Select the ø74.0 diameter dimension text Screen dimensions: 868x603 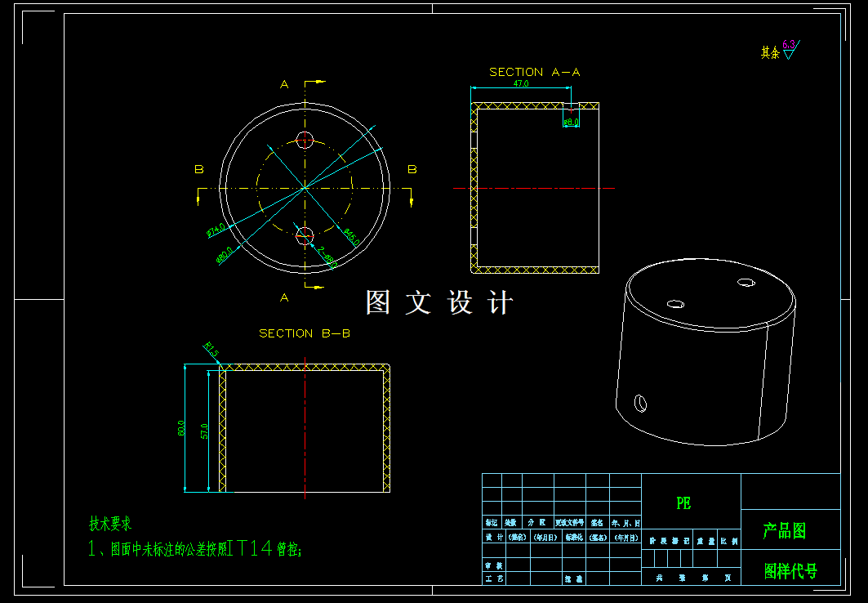[216, 230]
